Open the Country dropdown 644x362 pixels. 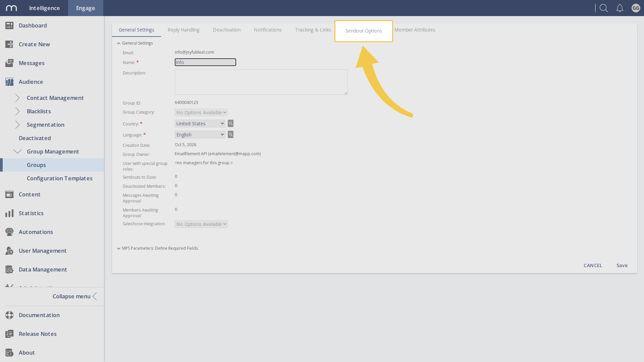click(x=200, y=124)
